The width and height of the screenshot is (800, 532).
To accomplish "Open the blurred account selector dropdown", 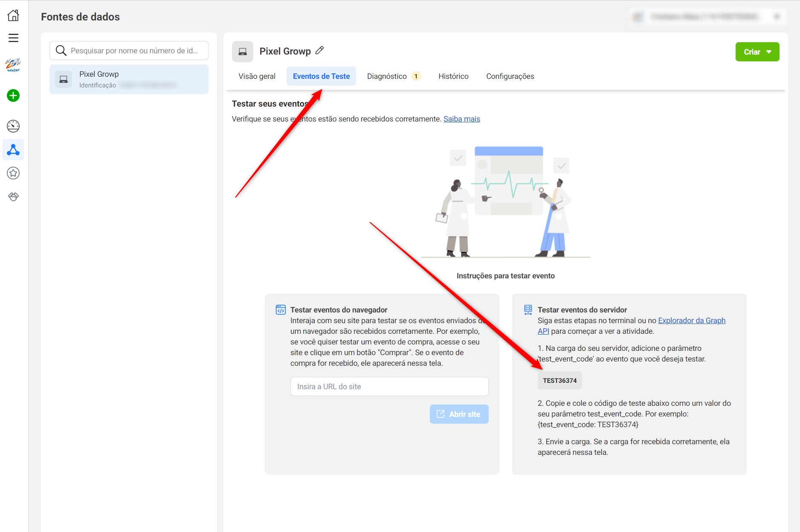I will pos(706,17).
